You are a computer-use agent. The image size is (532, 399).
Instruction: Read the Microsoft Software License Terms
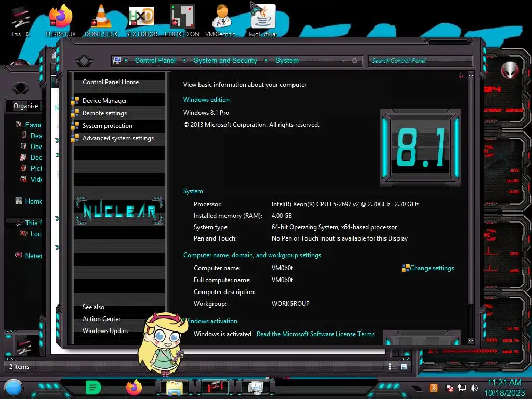pyautogui.click(x=315, y=334)
